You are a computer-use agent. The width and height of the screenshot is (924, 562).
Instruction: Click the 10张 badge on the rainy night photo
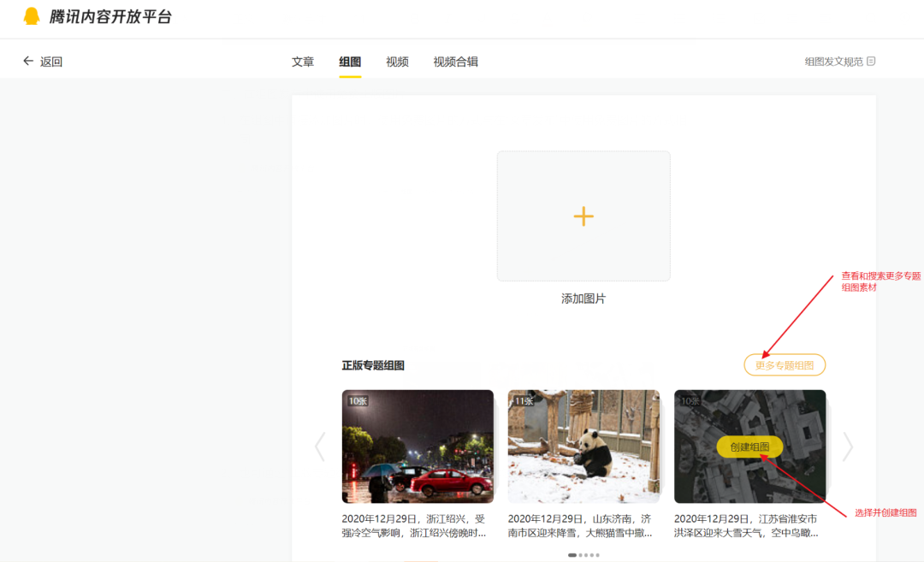point(358,401)
